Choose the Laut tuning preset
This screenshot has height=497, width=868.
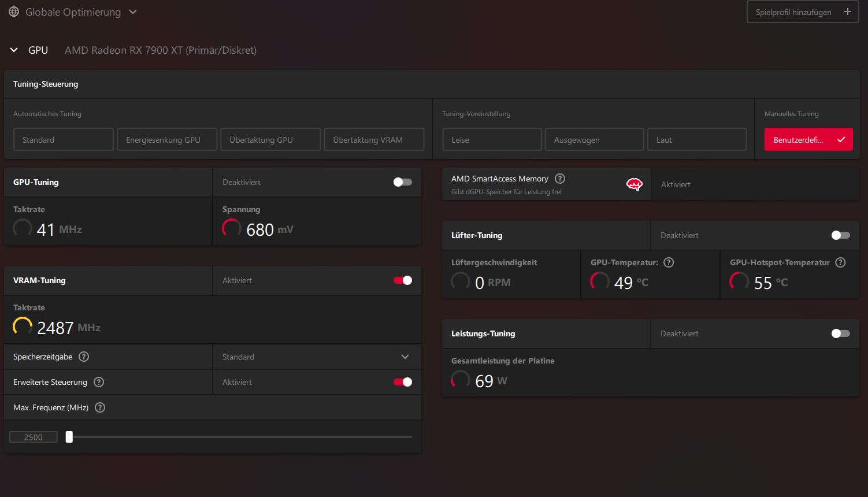(697, 139)
